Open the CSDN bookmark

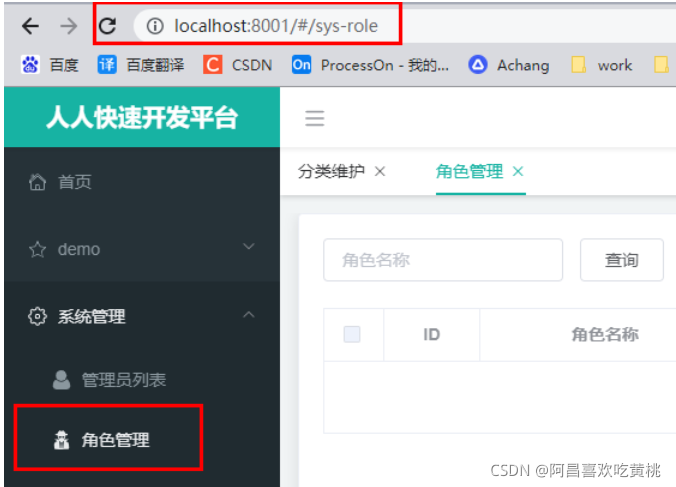(238, 65)
